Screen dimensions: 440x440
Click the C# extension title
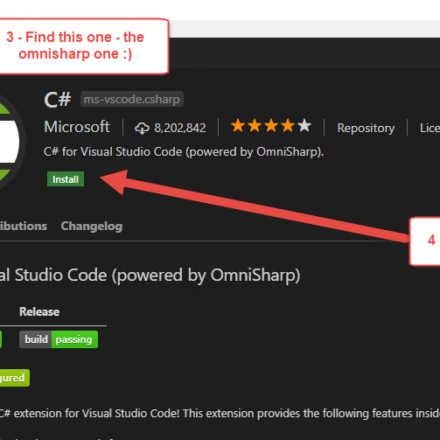coord(58,100)
